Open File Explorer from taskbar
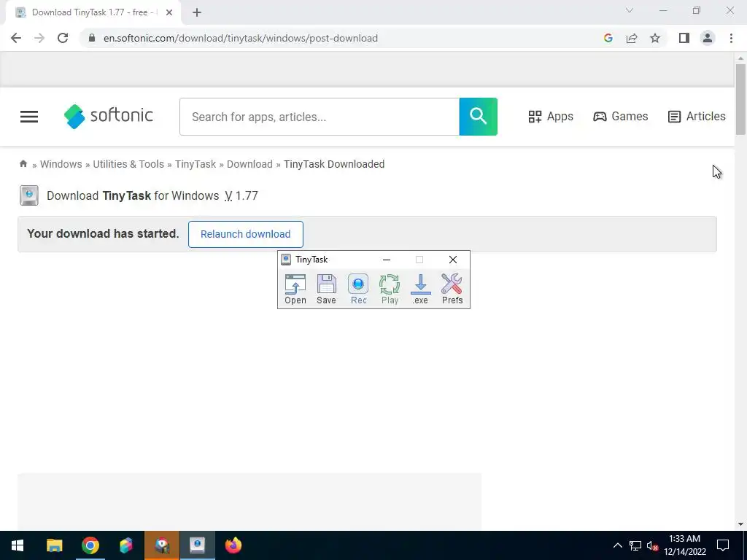The image size is (747, 560). [x=54, y=545]
